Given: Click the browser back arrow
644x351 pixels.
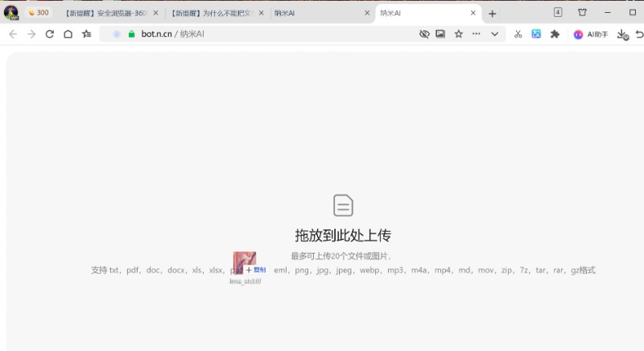Looking at the screenshot, I should (13, 34).
